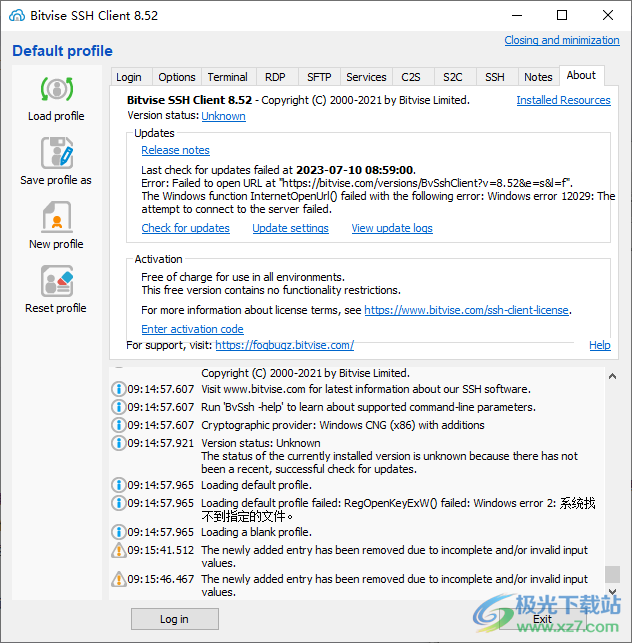Image resolution: width=632 pixels, height=643 pixels.
Task: Switch to the Terminal tab
Action: [x=228, y=77]
